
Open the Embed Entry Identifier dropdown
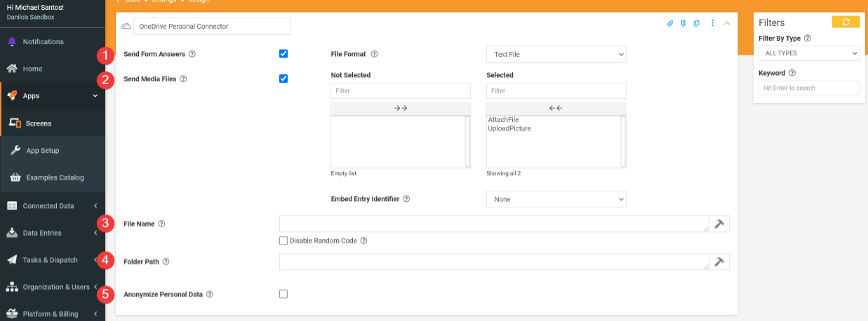point(556,199)
